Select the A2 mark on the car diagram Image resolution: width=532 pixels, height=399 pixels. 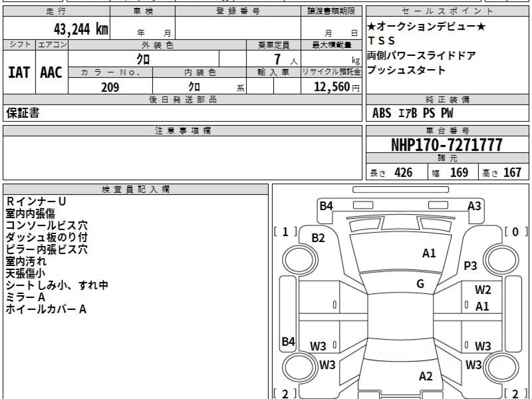click(x=426, y=376)
